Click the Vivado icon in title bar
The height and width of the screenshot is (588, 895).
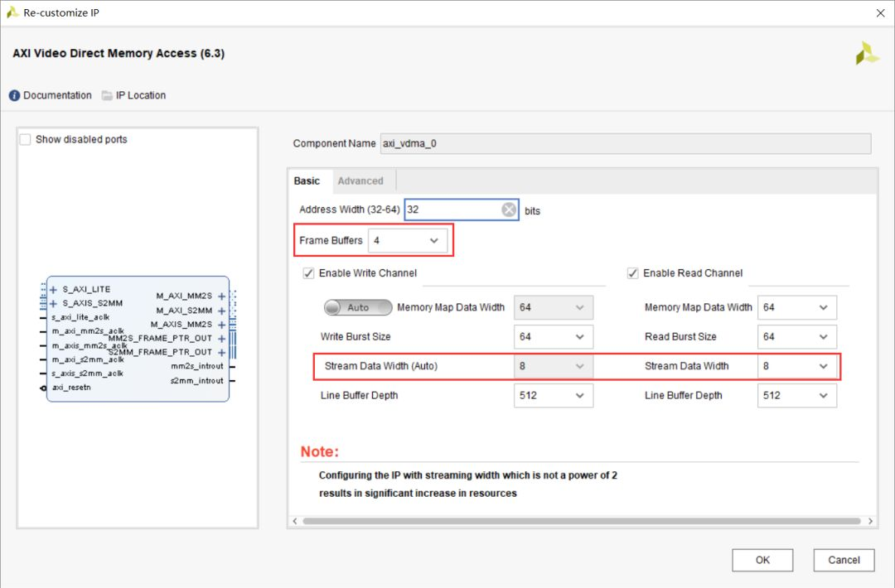point(12,12)
